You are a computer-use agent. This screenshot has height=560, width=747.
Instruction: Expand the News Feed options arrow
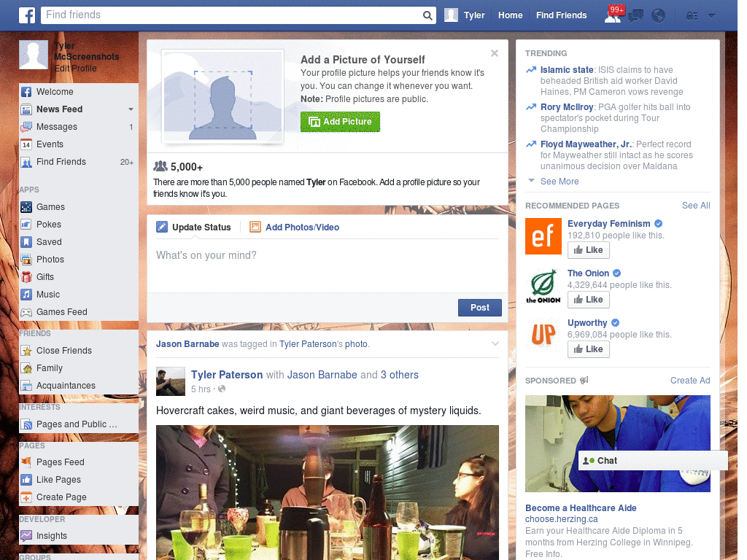click(x=131, y=109)
